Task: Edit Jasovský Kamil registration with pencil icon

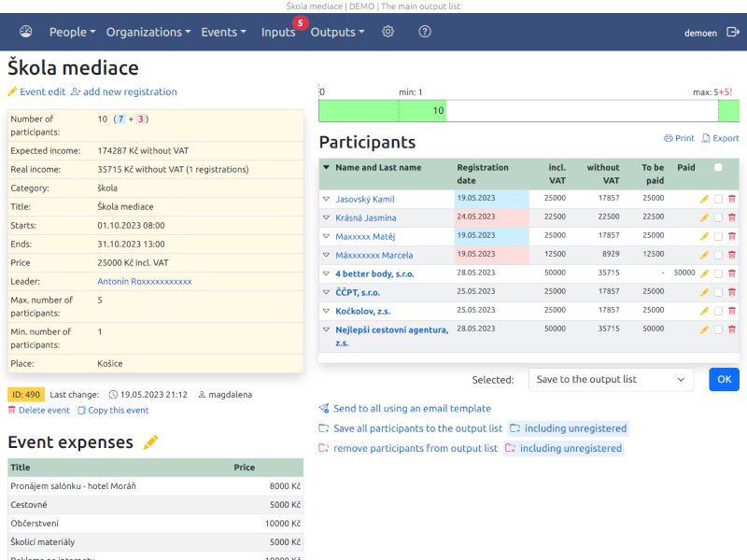Action: (x=704, y=199)
